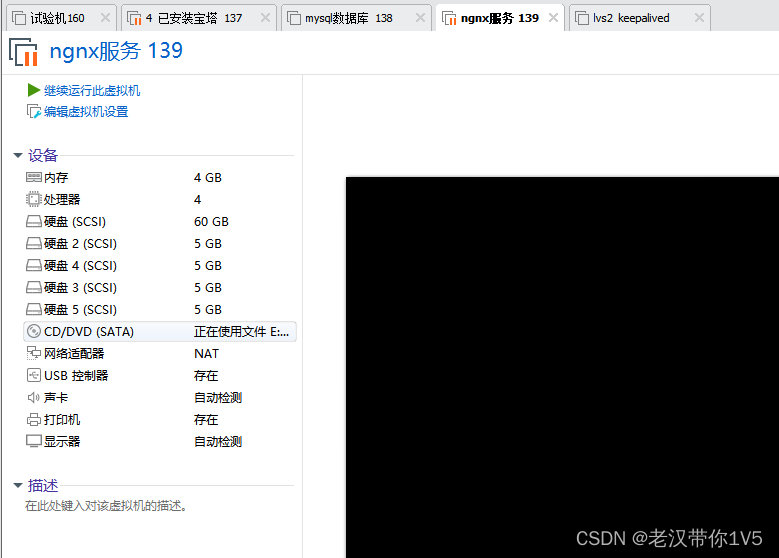Click the VM icon on lvs2 keepalived tab
Viewport: 779px width, 558px height.
point(582,18)
